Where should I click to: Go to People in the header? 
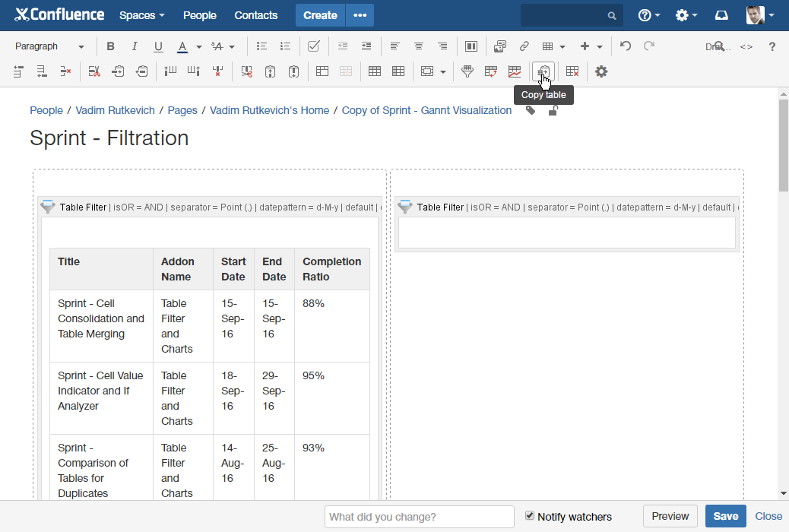pos(200,15)
